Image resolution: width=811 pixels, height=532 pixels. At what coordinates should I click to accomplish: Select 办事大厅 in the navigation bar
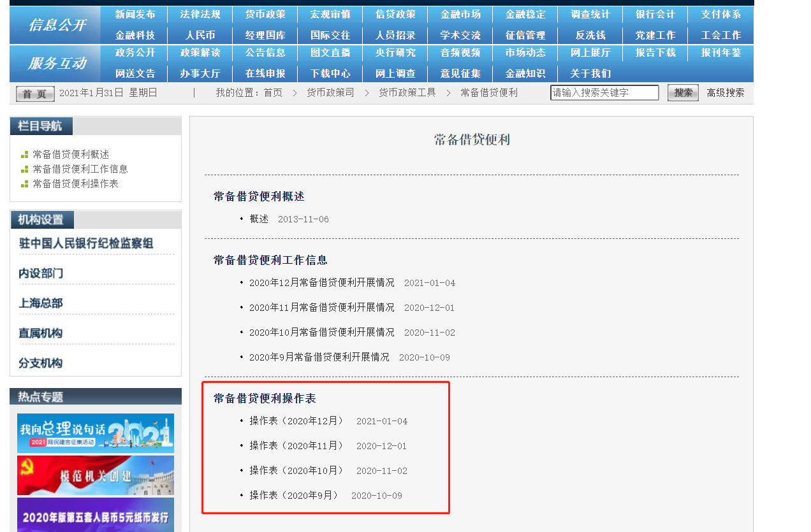tap(200, 73)
